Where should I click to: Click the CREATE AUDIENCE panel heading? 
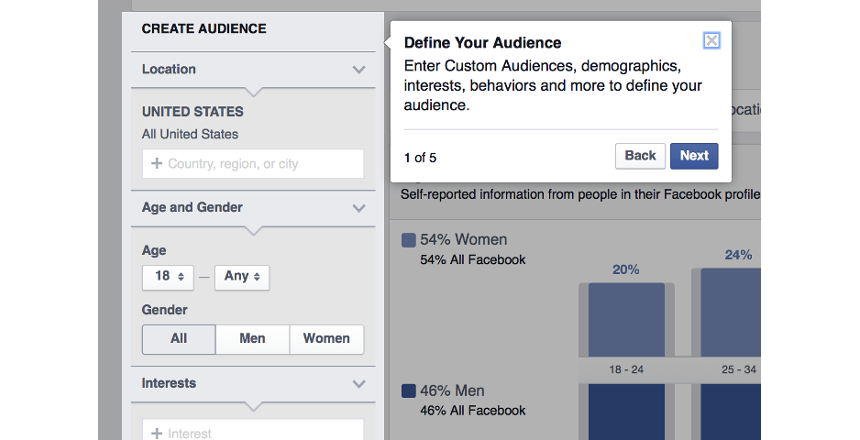point(204,29)
